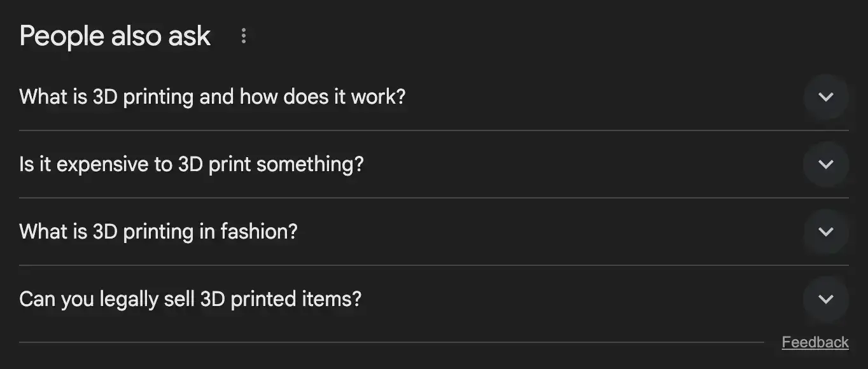Select the question about 3D printing cost

pyautogui.click(x=191, y=164)
